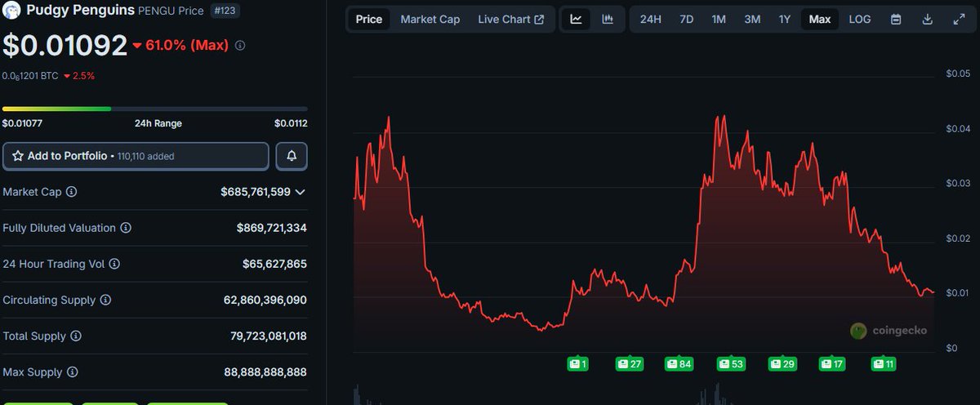The width and height of the screenshot is (980, 405).
Task: Open the Total Supply info icon
Action: (75, 336)
